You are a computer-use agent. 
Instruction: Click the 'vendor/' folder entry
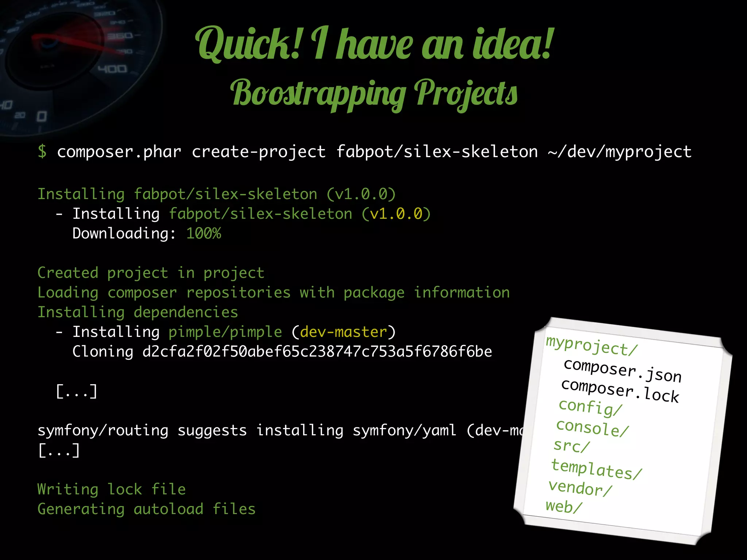click(580, 488)
